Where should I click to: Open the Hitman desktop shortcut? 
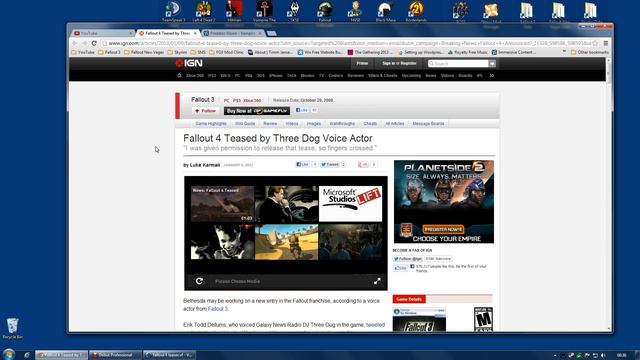[234, 11]
